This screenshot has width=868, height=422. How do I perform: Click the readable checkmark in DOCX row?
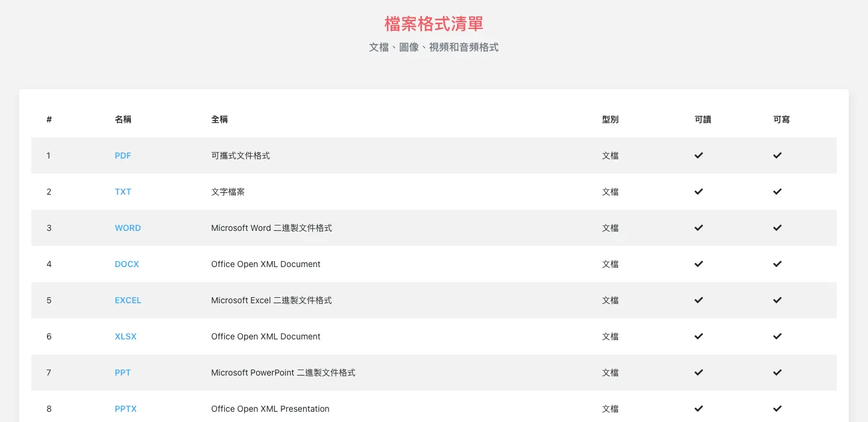click(699, 264)
